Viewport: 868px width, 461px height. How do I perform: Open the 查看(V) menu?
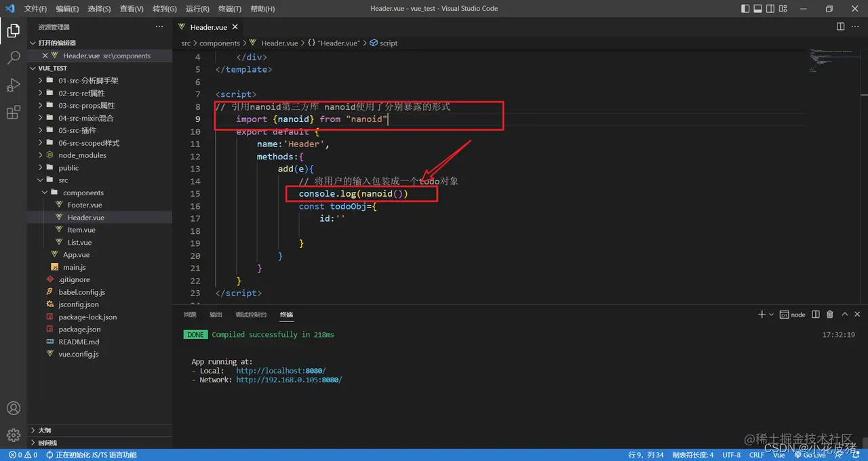tap(132, 9)
